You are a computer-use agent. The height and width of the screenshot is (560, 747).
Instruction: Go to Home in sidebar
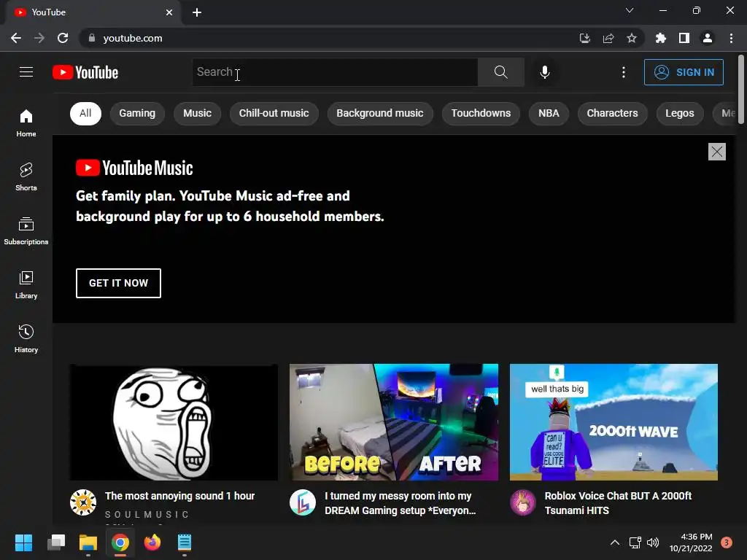click(26, 122)
